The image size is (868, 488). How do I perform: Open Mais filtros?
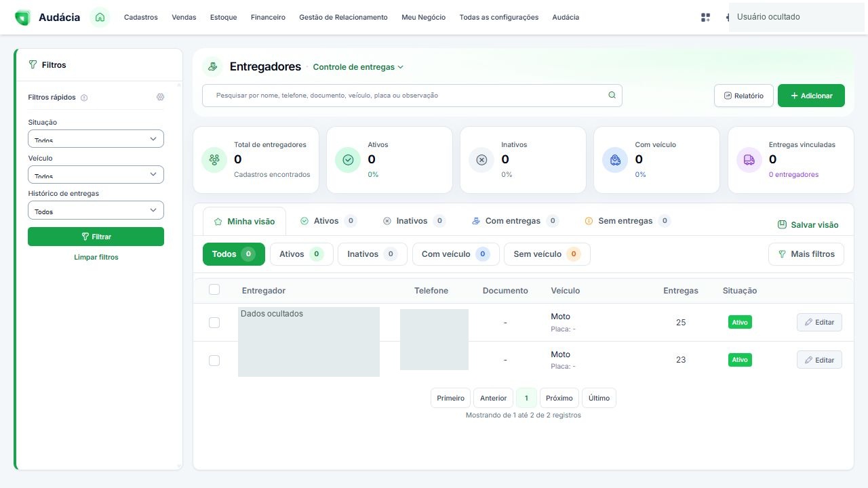coord(806,254)
